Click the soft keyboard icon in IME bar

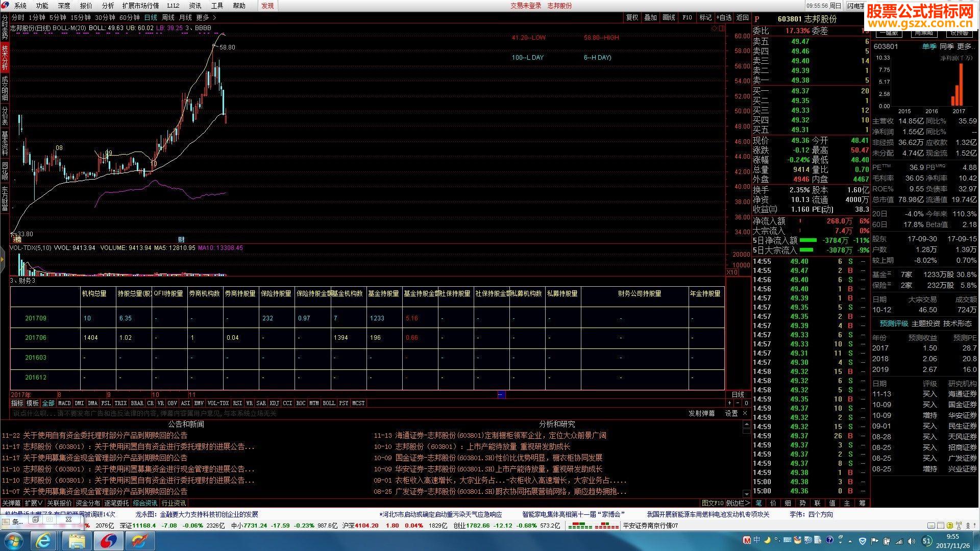(x=788, y=540)
